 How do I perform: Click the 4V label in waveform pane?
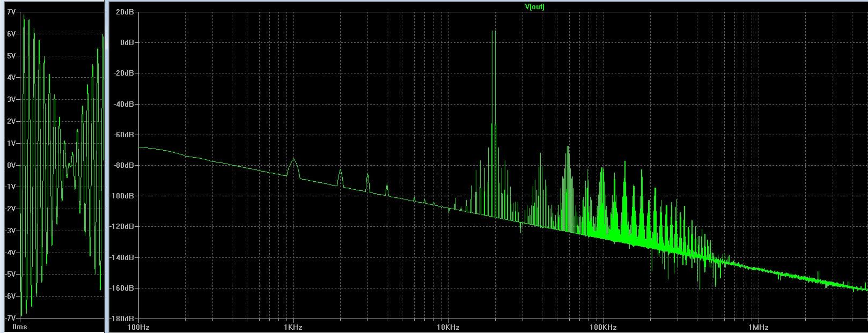pyautogui.click(x=11, y=78)
